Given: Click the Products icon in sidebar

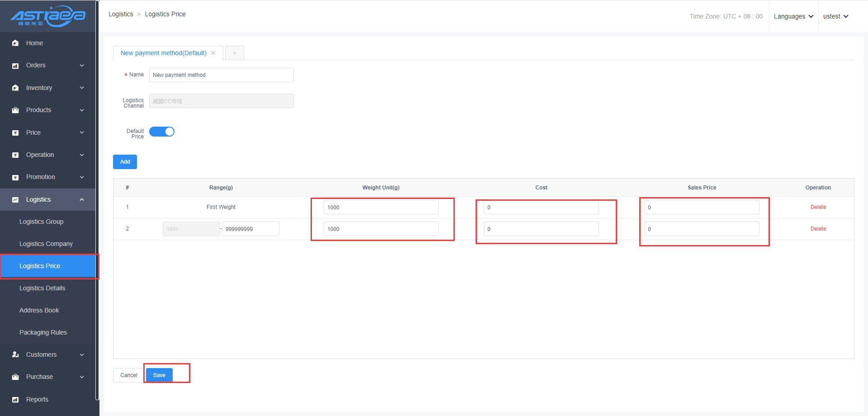Looking at the screenshot, I should click(15, 110).
